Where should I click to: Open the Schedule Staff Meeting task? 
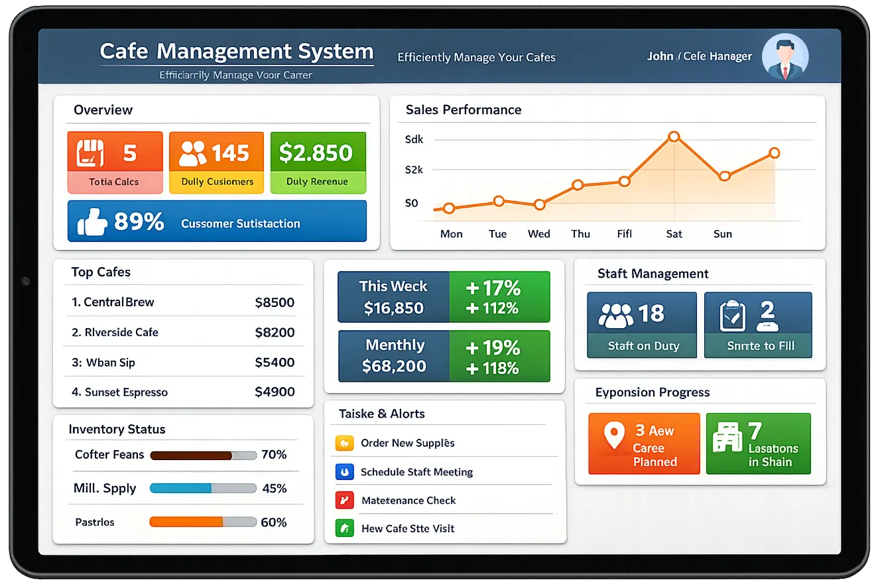(x=443, y=472)
